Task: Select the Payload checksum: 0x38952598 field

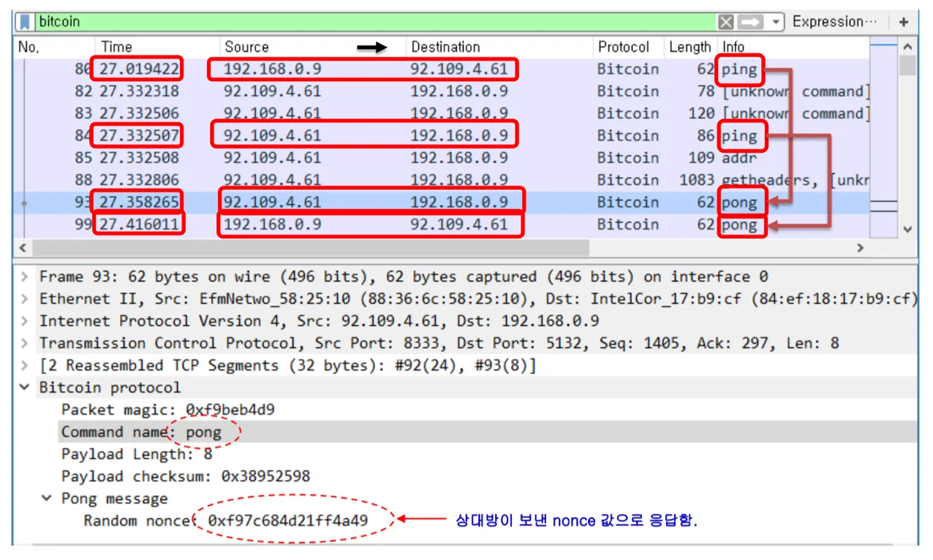Action: pyautogui.click(x=186, y=476)
